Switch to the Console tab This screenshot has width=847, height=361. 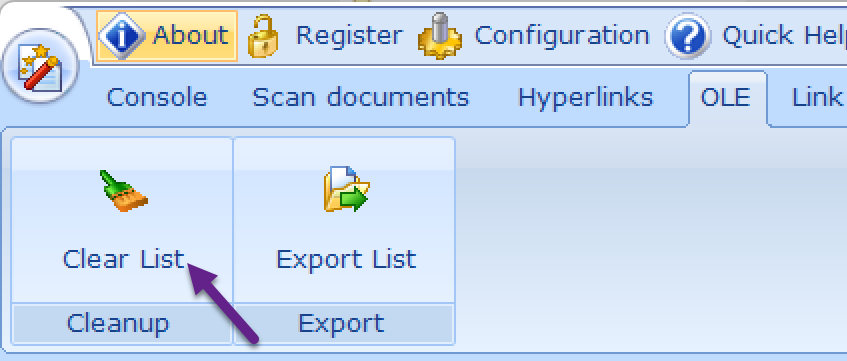click(157, 98)
